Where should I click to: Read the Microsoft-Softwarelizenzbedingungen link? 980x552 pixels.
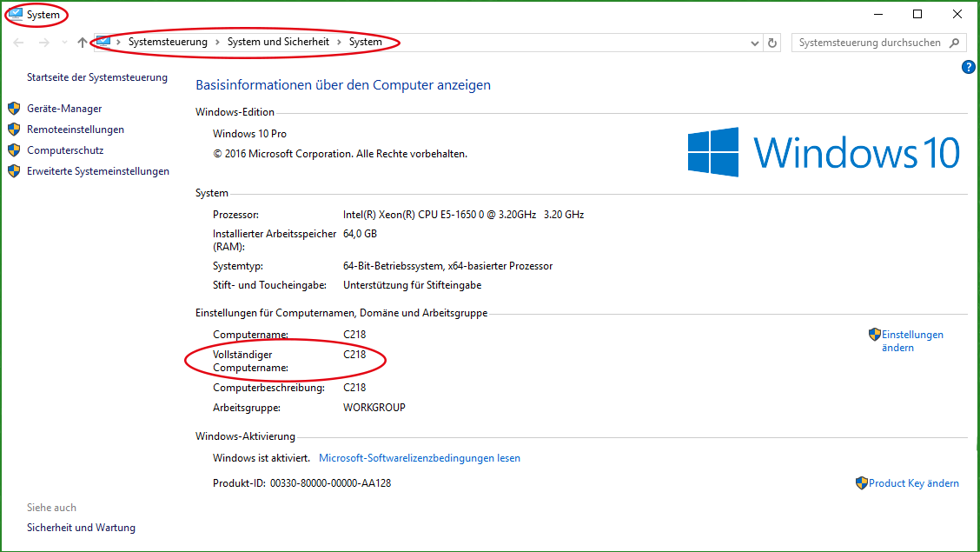point(420,458)
